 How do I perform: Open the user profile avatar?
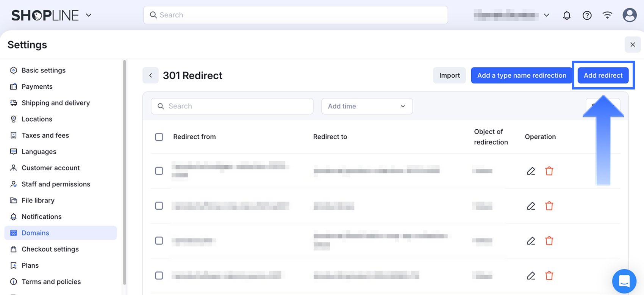coord(629,15)
